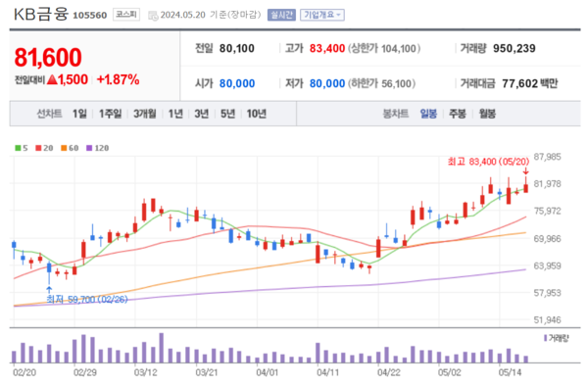Click the 04/01 date axis label

[267, 372]
